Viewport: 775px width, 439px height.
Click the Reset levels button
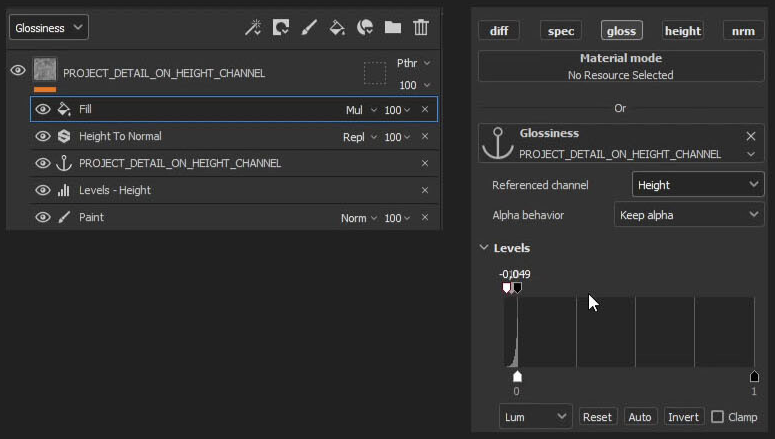tap(597, 417)
